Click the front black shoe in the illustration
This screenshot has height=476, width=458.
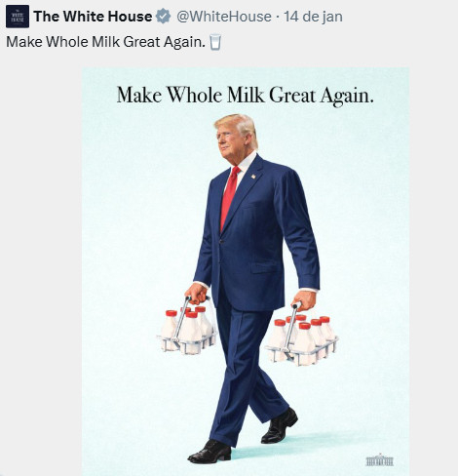[x=210, y=452]
